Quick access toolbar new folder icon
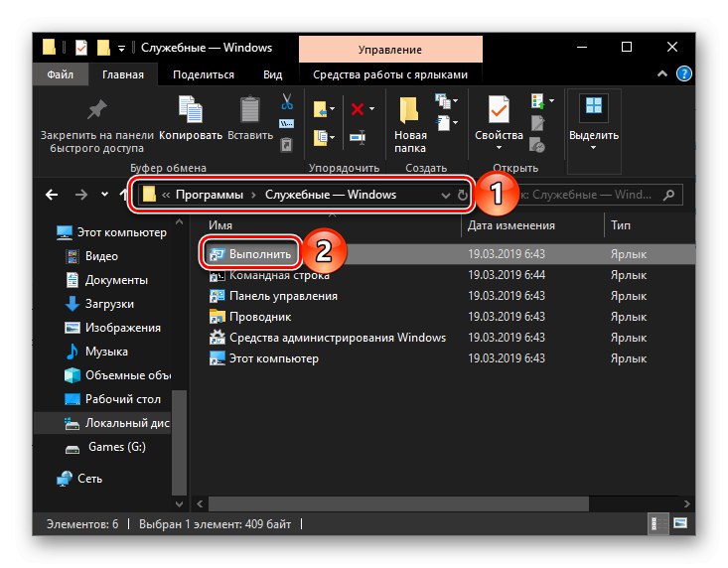The image size is (728, 568). (103, 48)
